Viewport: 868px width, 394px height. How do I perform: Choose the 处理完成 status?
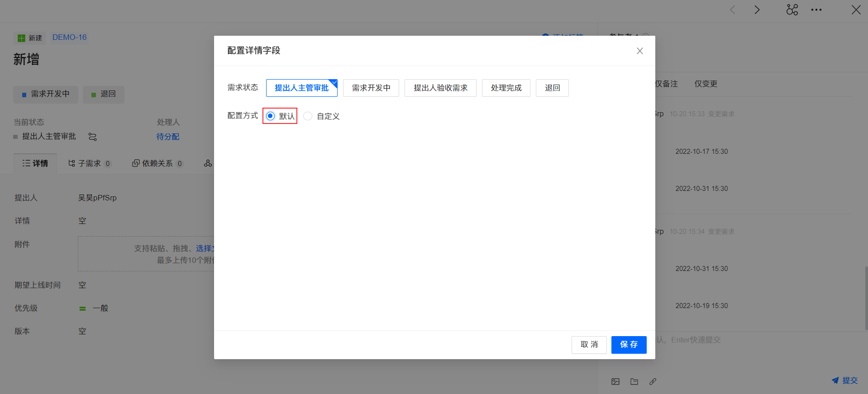click(506, 88)
